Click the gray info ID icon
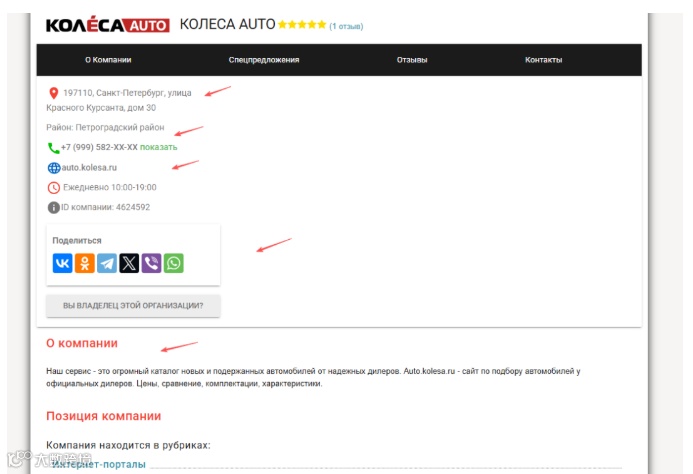This screenshot has height=474, width=693. [x=53, y=207]
